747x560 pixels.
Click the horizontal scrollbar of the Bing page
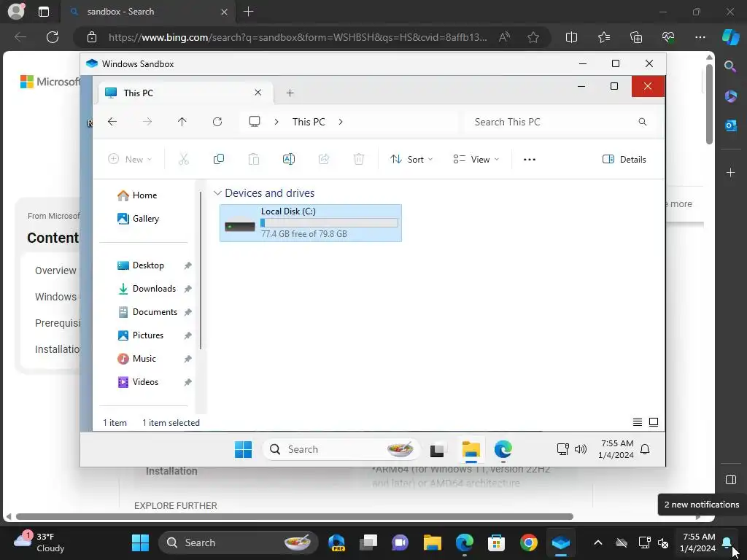point(295,517)
